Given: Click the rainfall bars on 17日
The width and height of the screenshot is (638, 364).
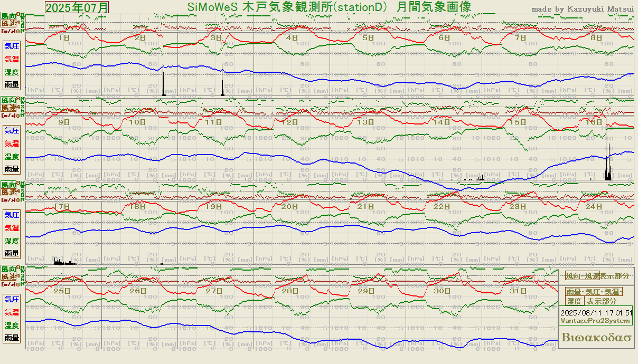Looking at the screenshot, I should click(63, 262).
